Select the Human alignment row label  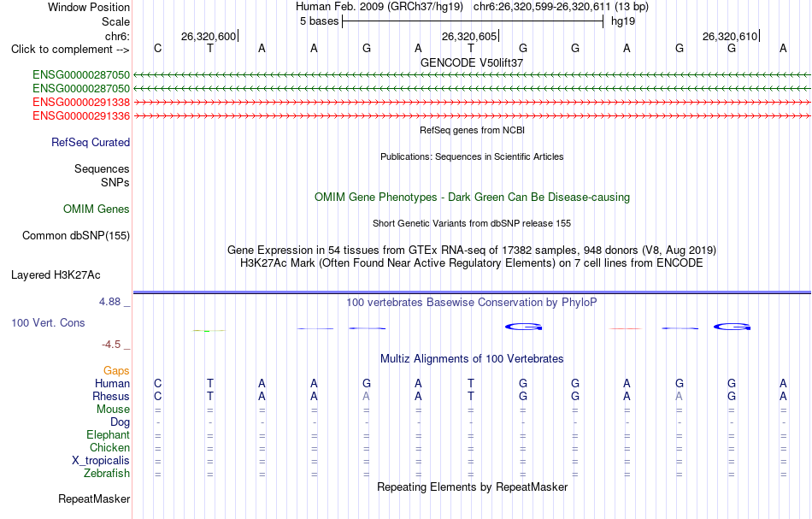112,383
